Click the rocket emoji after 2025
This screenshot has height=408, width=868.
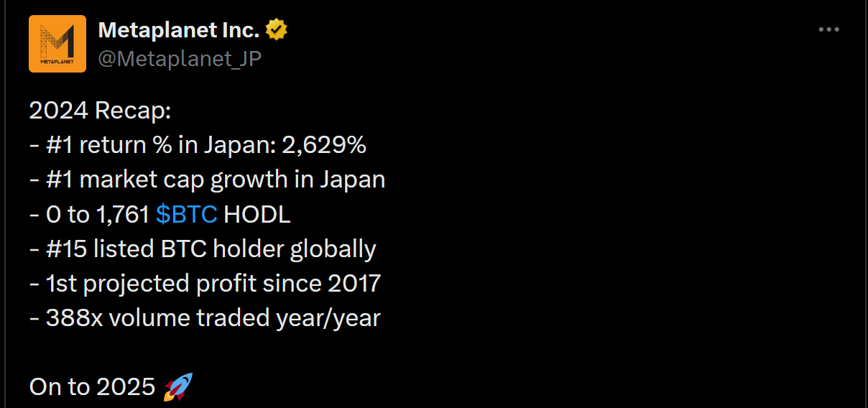point(177,388)
